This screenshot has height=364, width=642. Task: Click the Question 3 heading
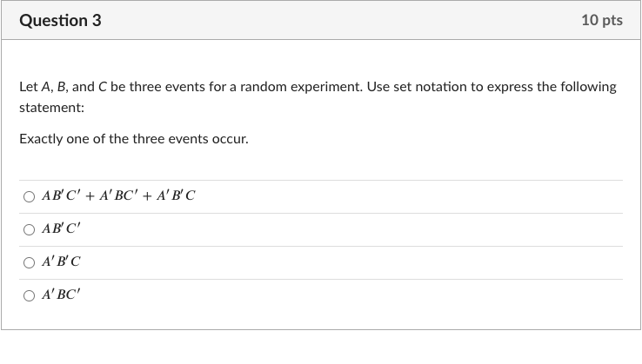pyautogui.click(x=60, y=21)
